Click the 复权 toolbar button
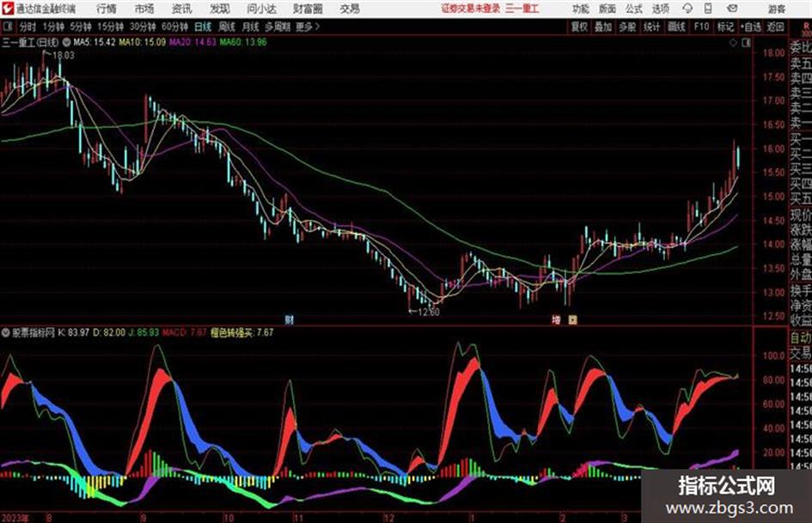 579,27
